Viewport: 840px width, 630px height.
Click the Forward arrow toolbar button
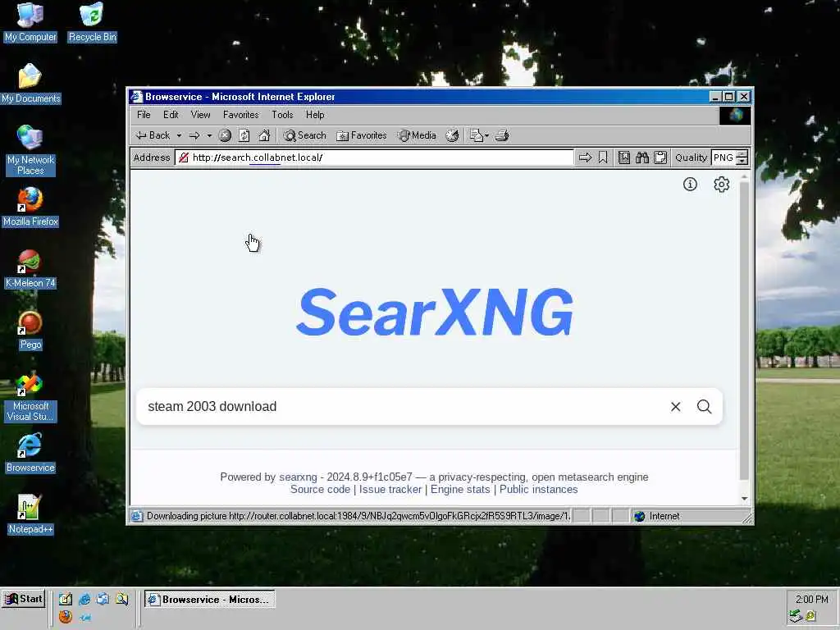(x=194, y=135)
